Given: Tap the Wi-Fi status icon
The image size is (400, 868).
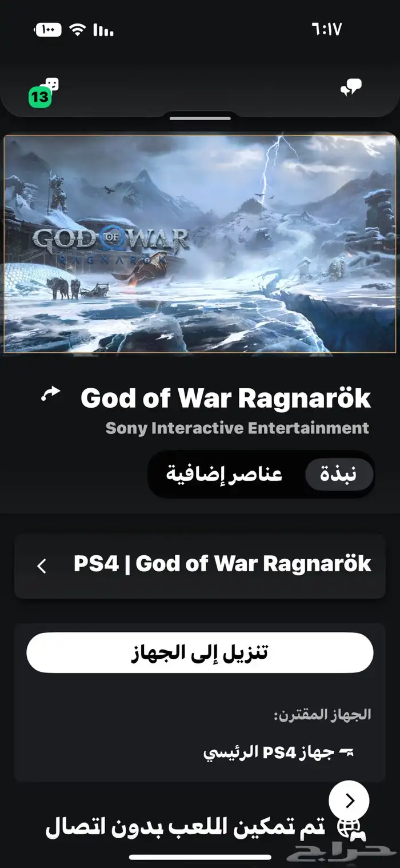Looking at the screenshot, I should [x=77, y=29].
